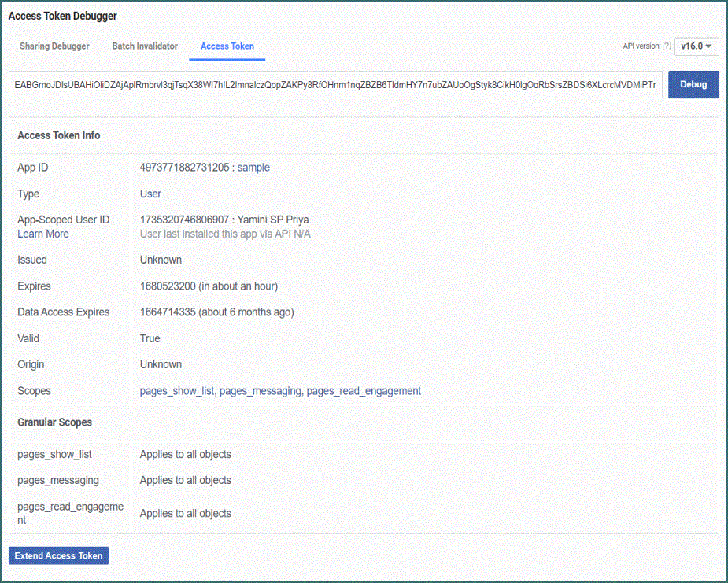Click the Access Token Debugger page title
Screen dimensions: 728x583
tap(62, 16)
